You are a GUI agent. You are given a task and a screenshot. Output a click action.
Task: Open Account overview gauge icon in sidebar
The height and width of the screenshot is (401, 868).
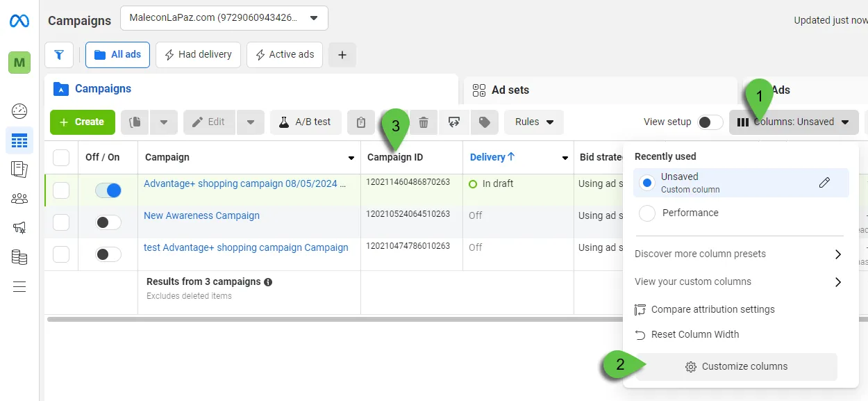pos(19,111)
